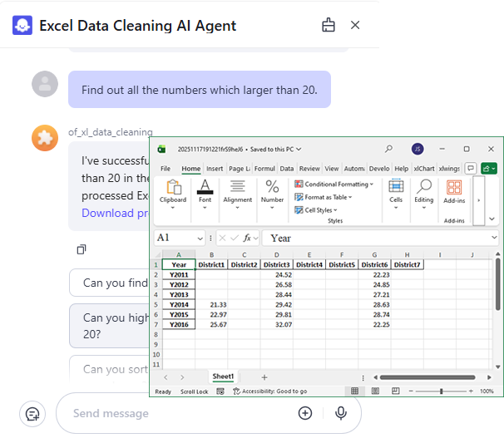504x443 pixels.
Task: Select the District6 header cell
Action: (x=374, y=264)
